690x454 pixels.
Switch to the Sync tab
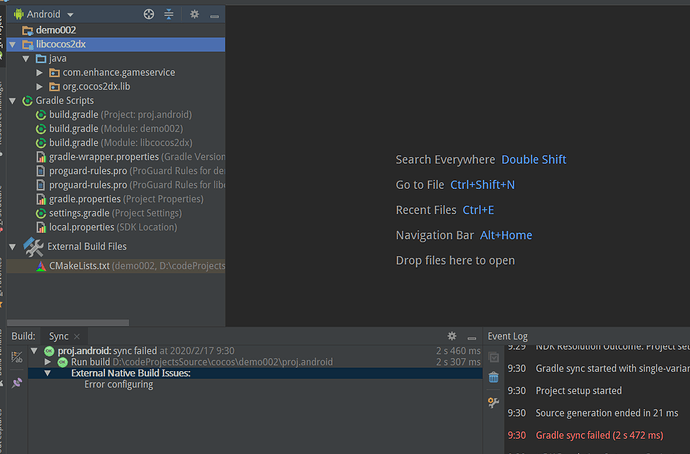59,337
